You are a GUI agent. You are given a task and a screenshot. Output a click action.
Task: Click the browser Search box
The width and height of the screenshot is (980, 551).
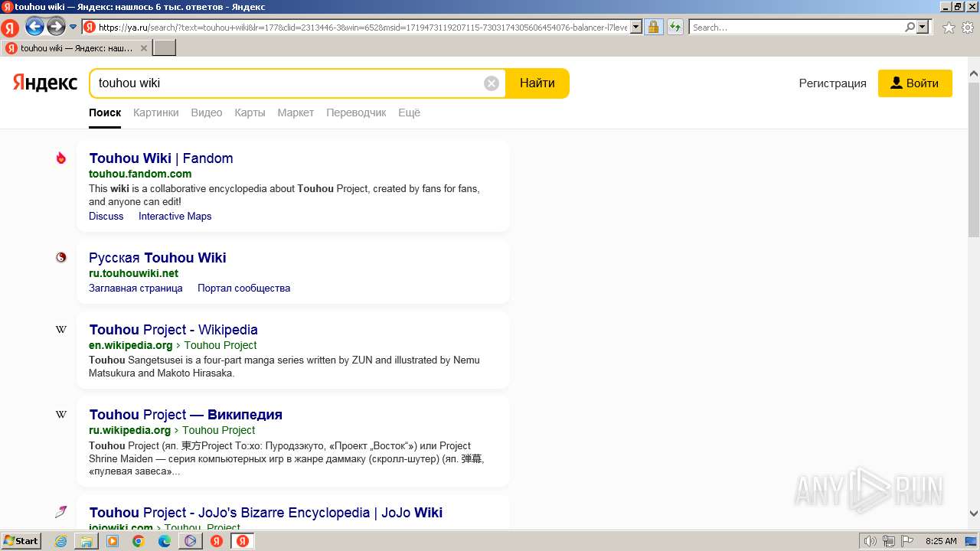pyautogui.click(x=795, y=27)
